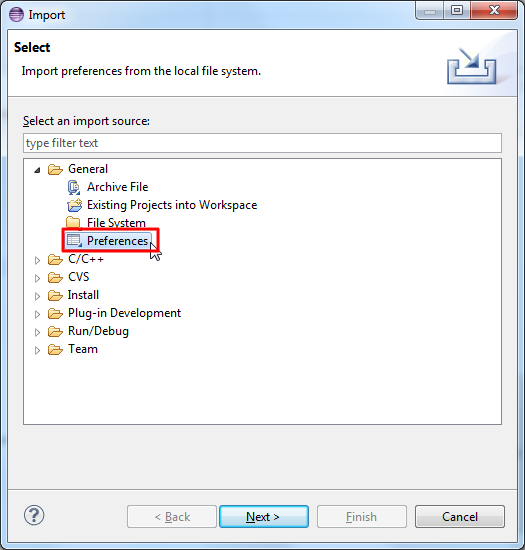Click the Cancel button

[x=460, y=516]
